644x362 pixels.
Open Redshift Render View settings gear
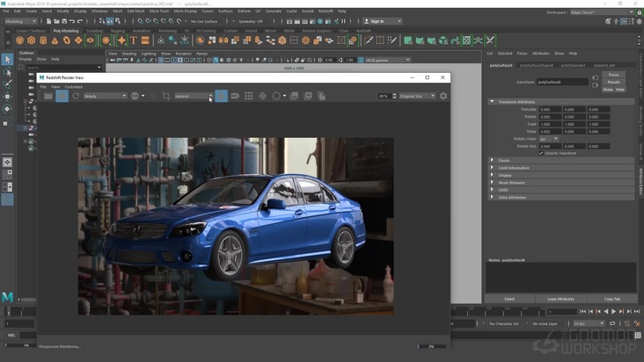443,96
